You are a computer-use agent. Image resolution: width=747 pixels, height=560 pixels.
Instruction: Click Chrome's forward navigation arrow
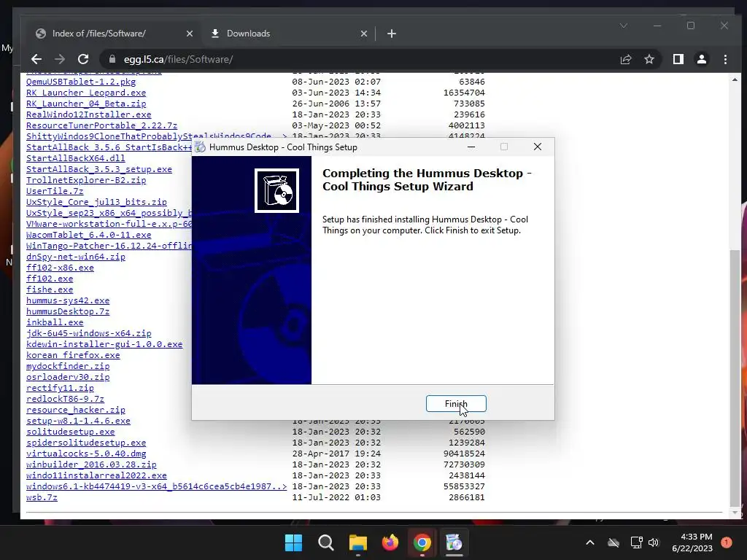click(60, 59)
